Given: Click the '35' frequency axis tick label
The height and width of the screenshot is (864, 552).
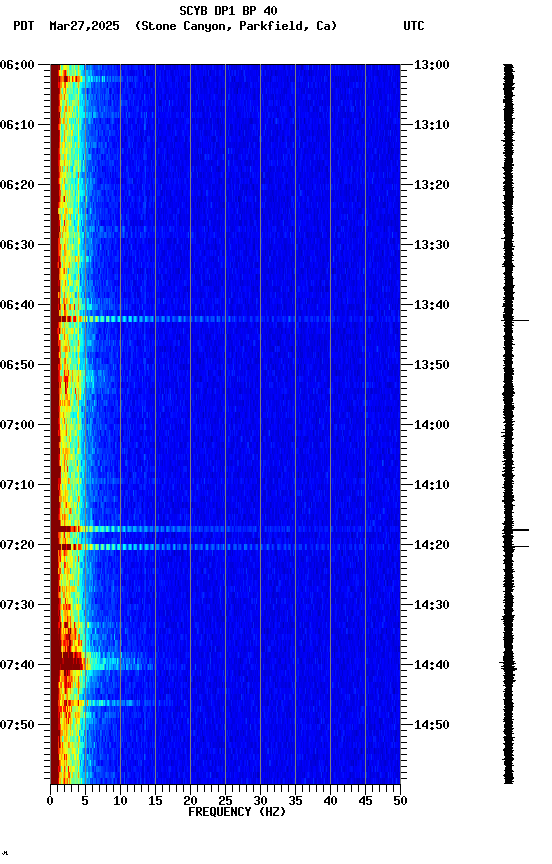Looking at the screenshot, I should coord(295,801).
